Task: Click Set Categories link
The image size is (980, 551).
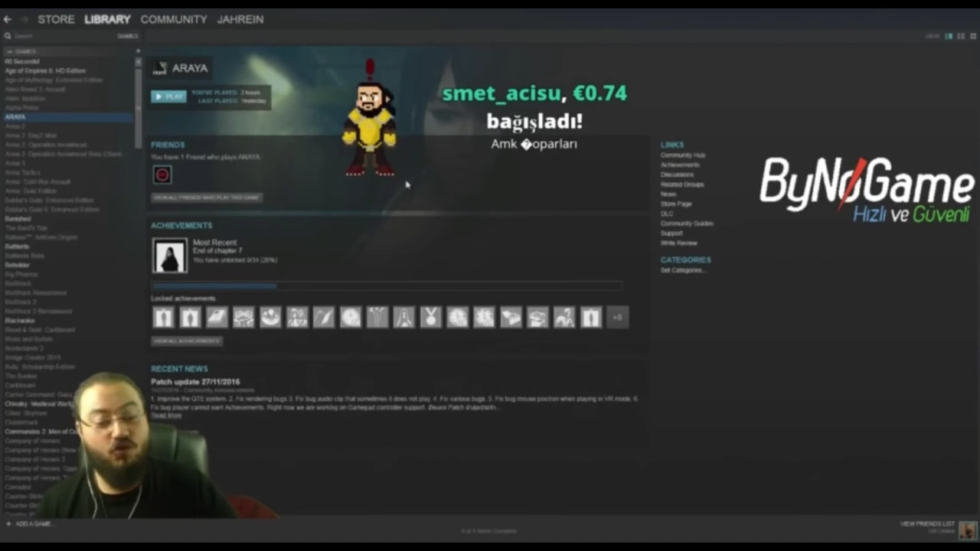Action: point(683,270)
